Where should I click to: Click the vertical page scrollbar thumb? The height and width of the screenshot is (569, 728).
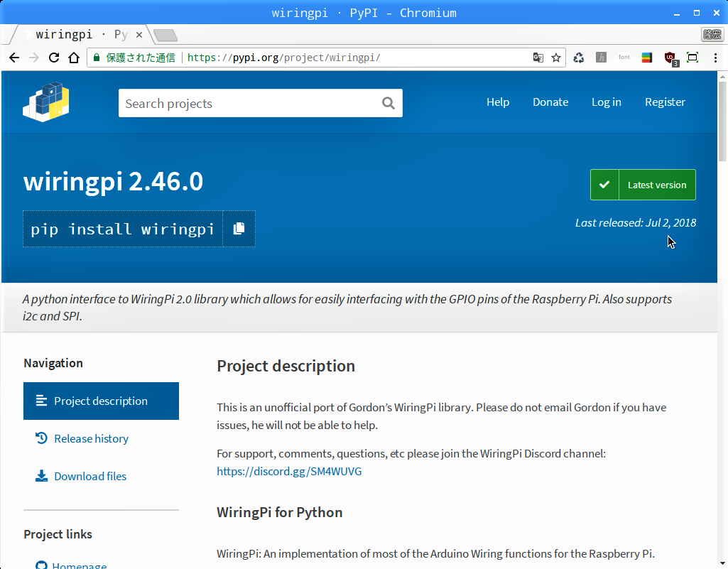pyautogui.click(x=722, y=121)
